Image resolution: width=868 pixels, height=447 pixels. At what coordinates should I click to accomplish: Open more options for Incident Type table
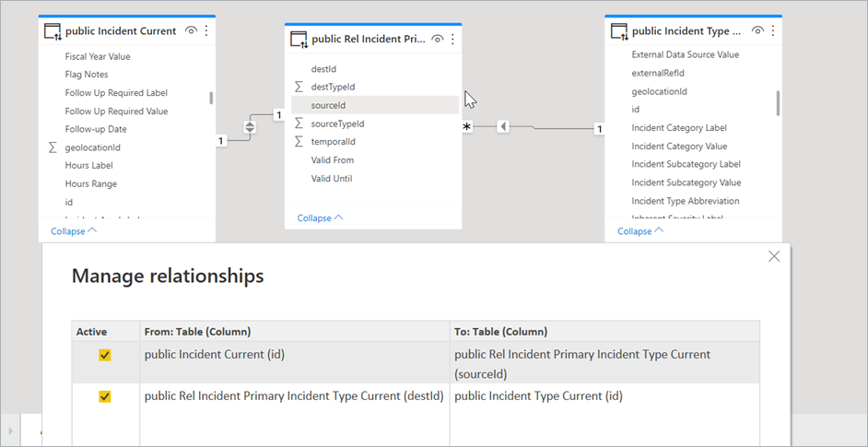coord(772,30)
